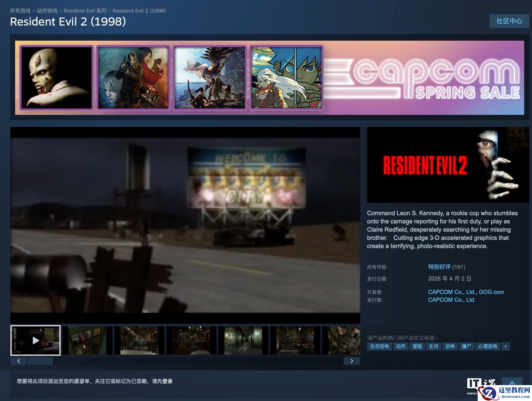The height and width of the screenshot is (401, 532).
Task: Click the 该产品的热门用户自定义标签 heading
Action: point(402,337)
